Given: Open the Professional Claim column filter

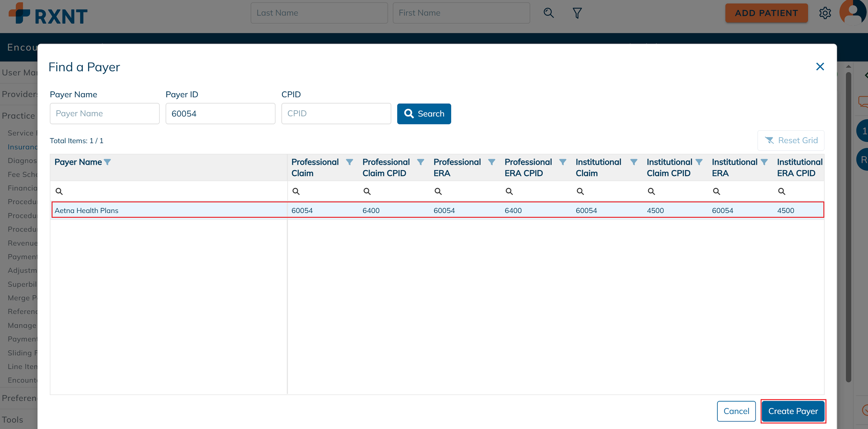Looking at the screenshot, I should (349, 162).
